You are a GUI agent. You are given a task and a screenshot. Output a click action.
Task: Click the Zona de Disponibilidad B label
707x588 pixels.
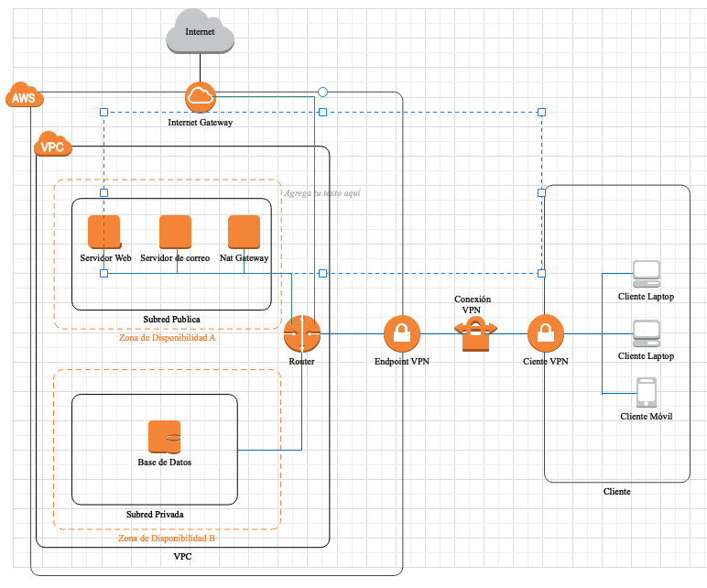tap(167, 538)
